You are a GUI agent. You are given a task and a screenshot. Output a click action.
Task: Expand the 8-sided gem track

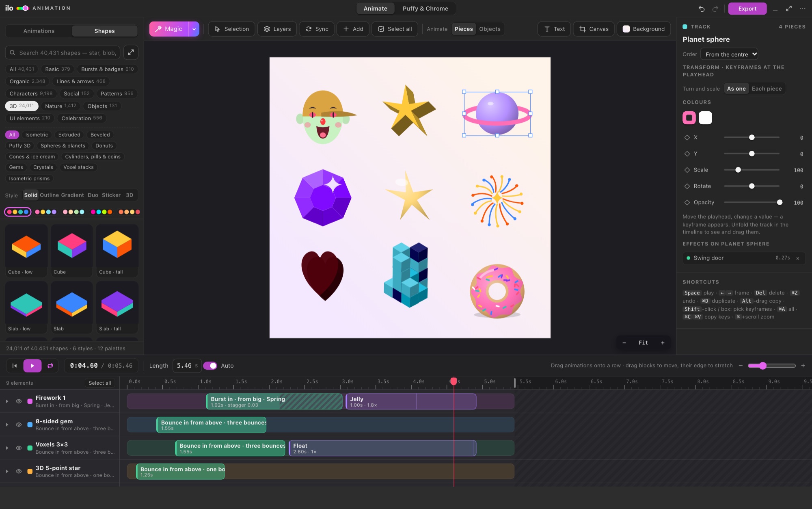pyautogui.click(x=7, y=425)
